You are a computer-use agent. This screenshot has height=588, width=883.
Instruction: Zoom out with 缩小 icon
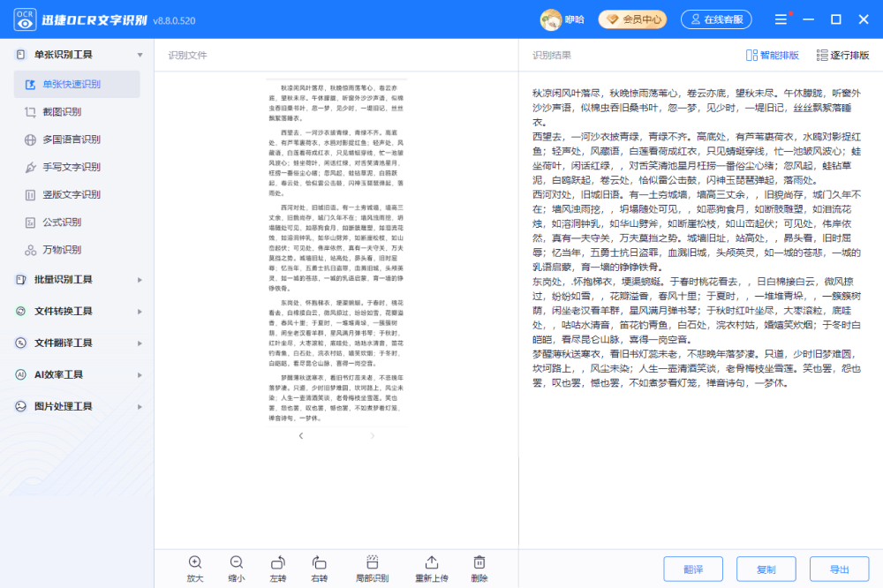click(x=237, y=562)
